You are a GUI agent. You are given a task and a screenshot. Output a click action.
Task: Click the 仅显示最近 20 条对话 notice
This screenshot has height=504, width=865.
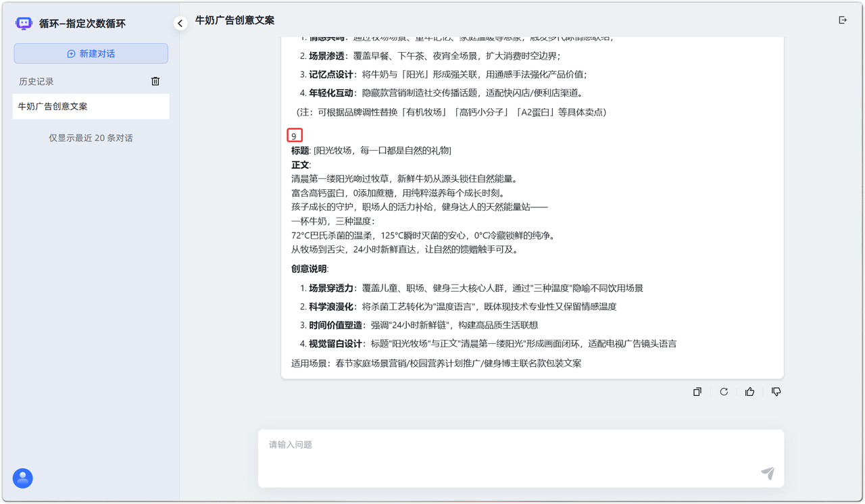tap(91, 138)
